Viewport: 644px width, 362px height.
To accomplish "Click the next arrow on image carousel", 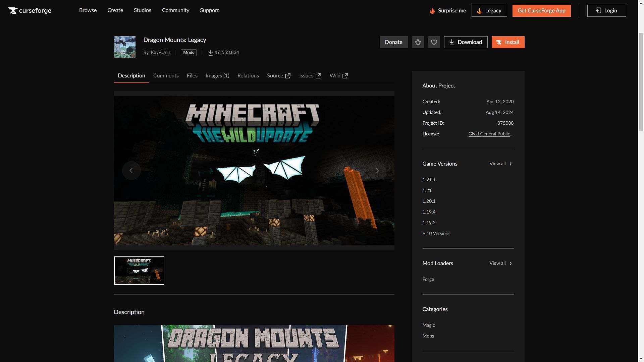I will pyautogui.click(x=377, y=170).
